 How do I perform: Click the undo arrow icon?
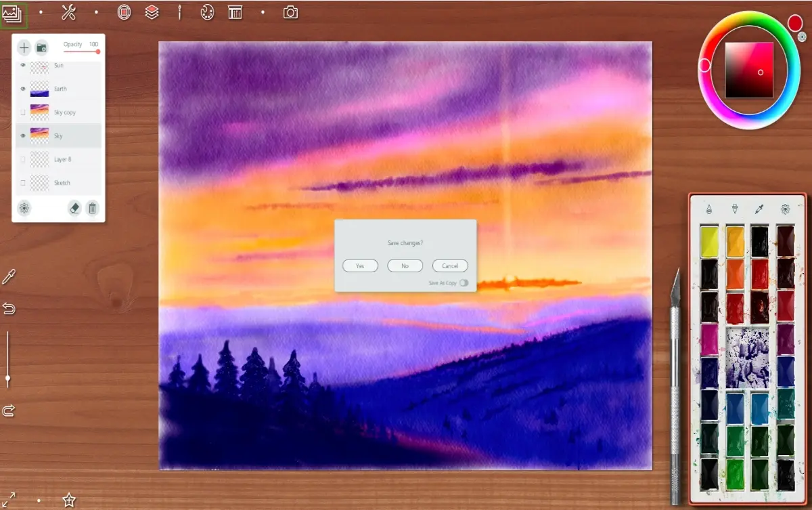point(9,309)
